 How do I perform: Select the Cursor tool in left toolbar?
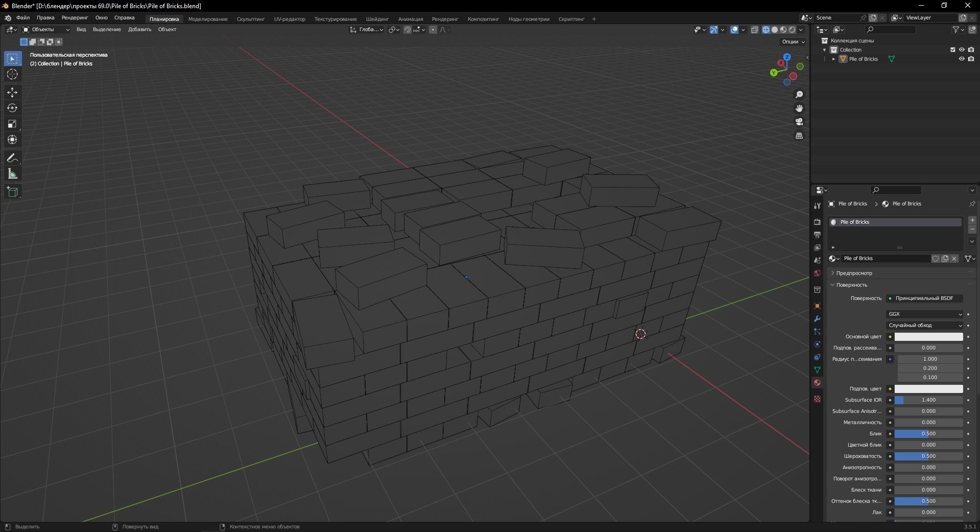click(12, 75)
